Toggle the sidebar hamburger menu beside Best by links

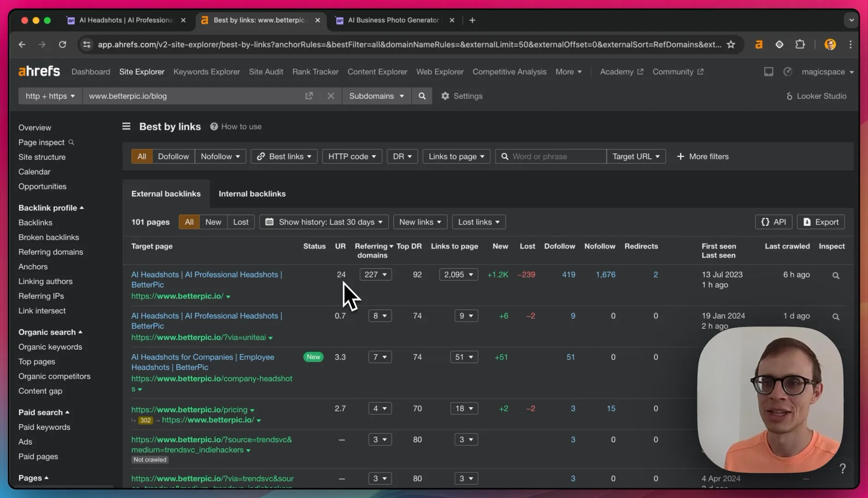(x=126, y=126)
